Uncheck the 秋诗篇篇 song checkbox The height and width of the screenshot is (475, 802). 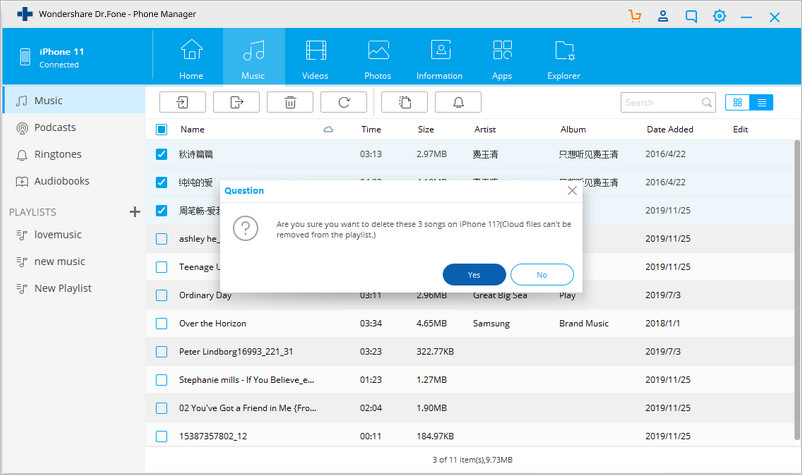[161, 154]
